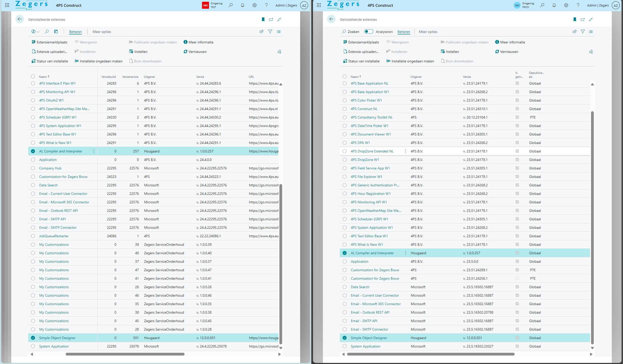Open app launcher grid in right window
623x364 pixels.
click(319, 5)
